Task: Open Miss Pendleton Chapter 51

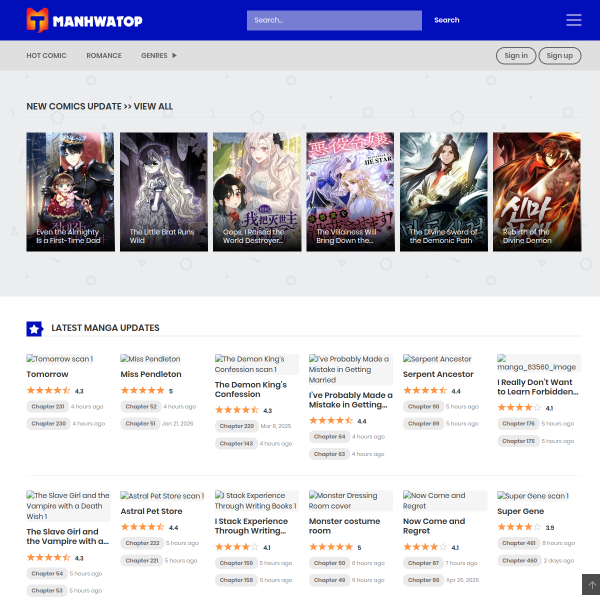Action: click(140, 424)
